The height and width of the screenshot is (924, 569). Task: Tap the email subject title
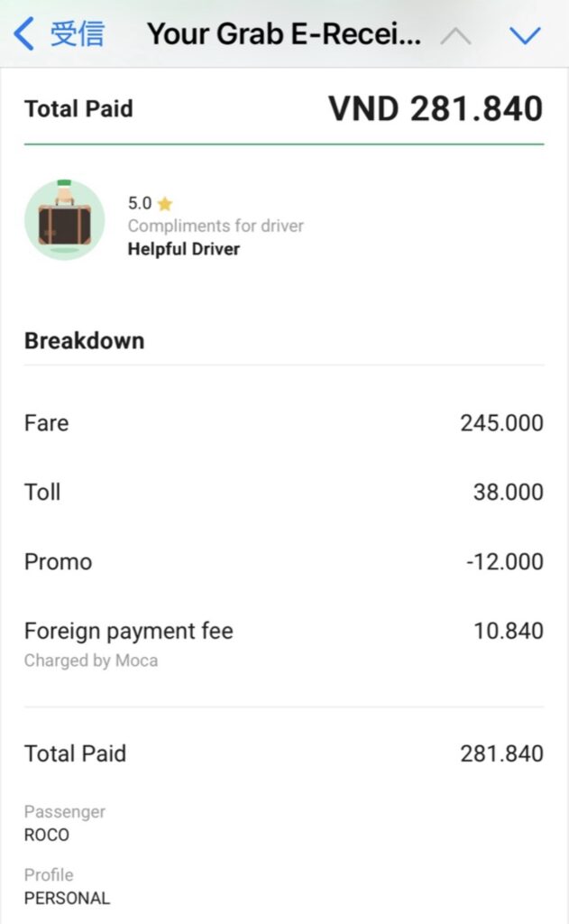pos(283,35)
